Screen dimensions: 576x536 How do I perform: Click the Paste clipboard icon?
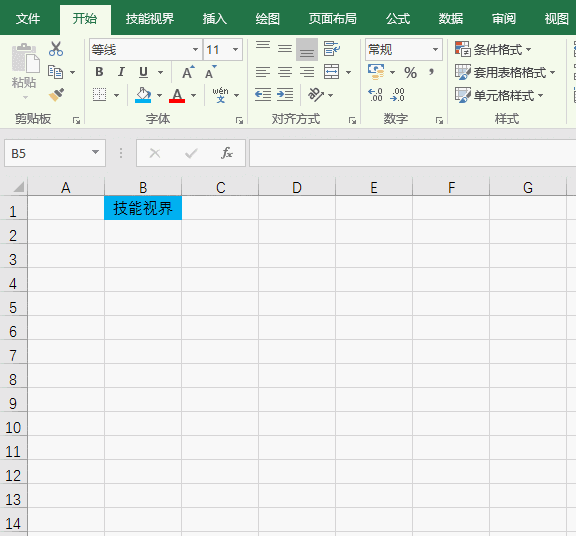[25, 58]
